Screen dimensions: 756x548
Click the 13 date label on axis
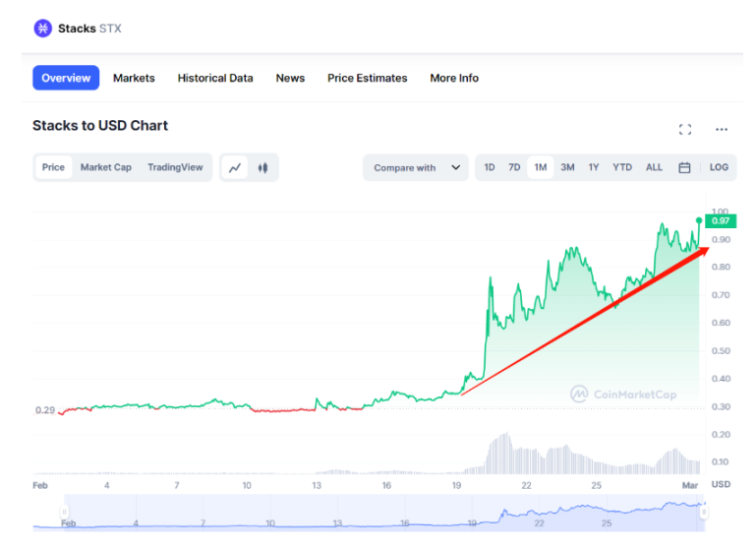tap(317, 485)
